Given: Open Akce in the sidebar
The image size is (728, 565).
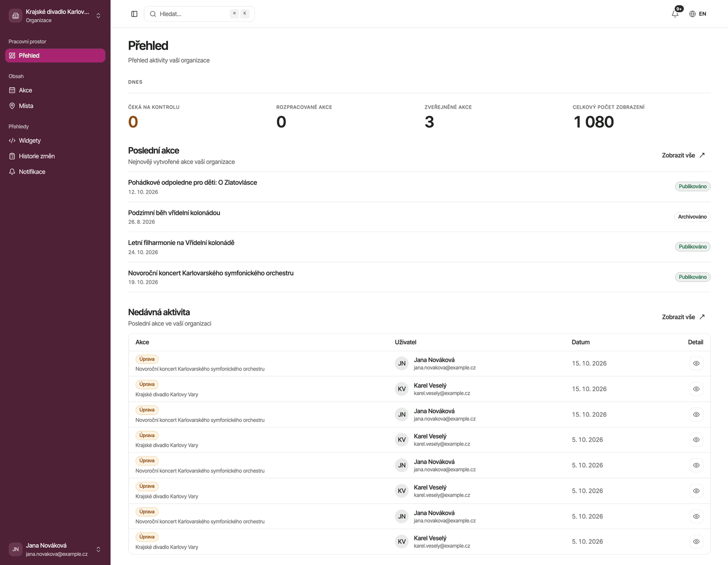Looking at the screenshot, I should [x=55, y=91].
